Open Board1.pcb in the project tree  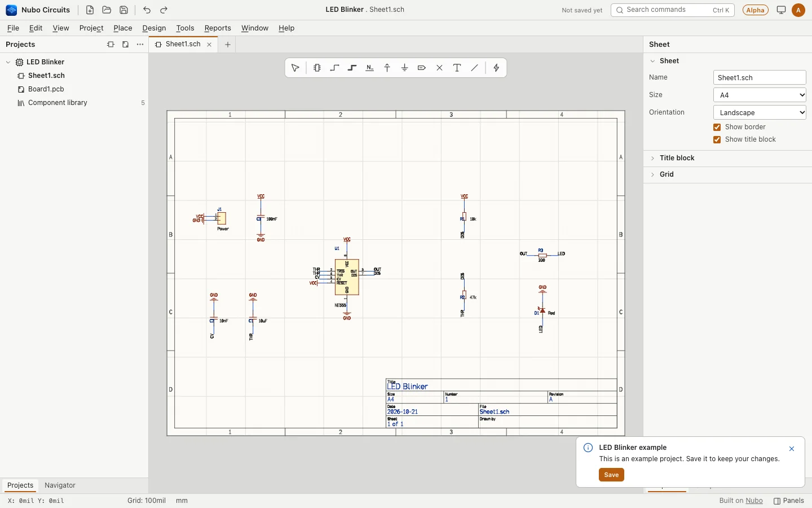[x=46, y=89]
